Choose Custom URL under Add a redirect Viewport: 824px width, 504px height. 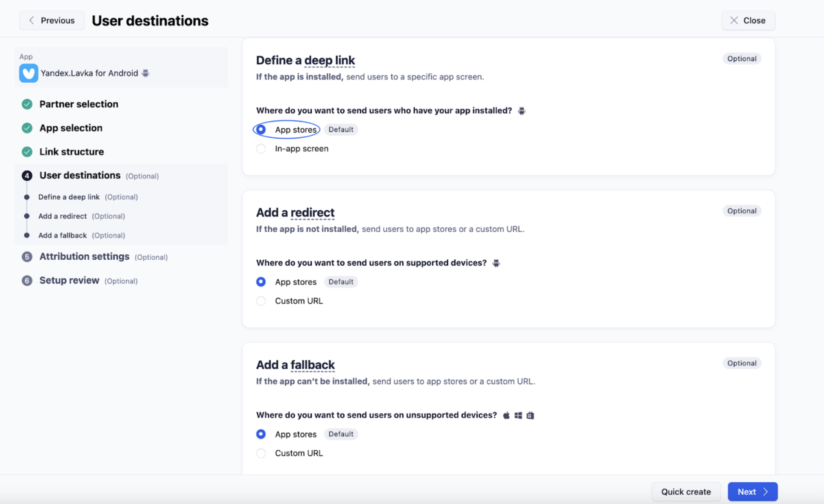(261, 301)
